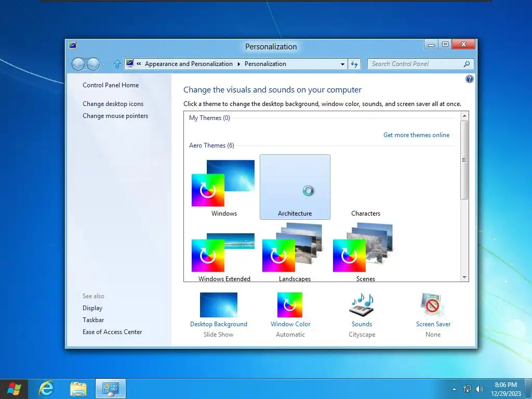This screenshot has height=399, width=532.
Task: Choose the Landscapes theme
Action: coord(295,252)
